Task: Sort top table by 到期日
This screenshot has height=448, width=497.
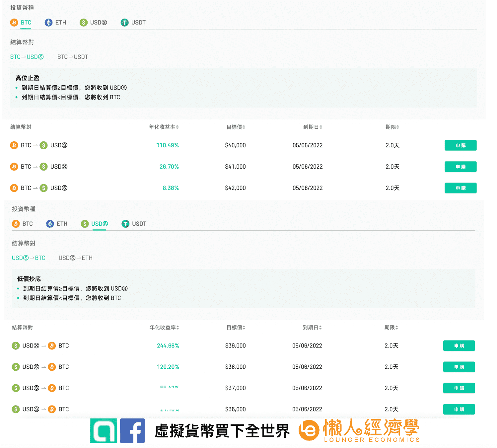Action: [313, 127]
